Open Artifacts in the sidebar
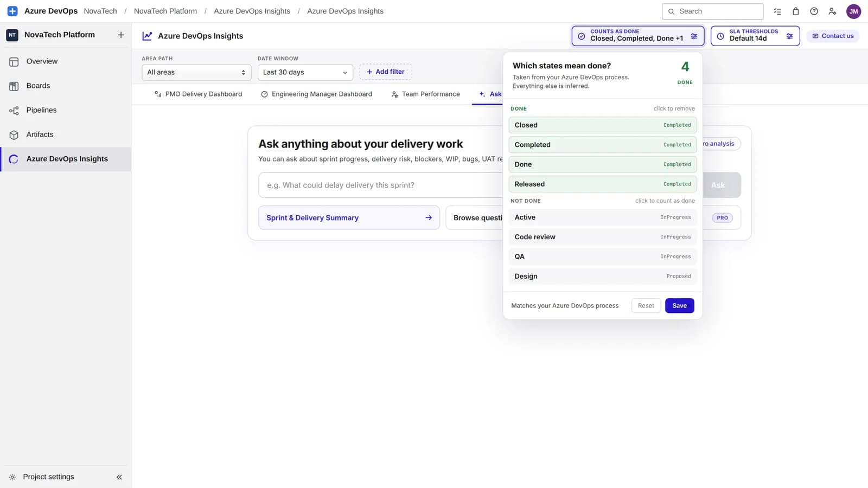Viewport: 868px width, 488px height. (x=66, y=134)
